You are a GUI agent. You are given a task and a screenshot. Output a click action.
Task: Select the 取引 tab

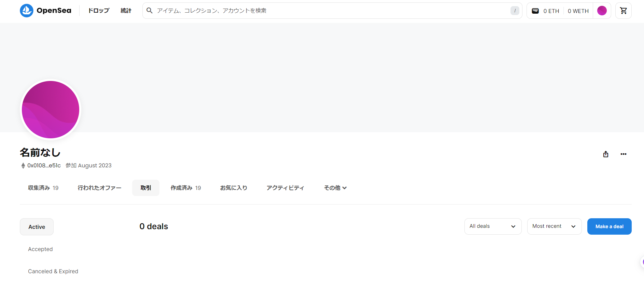coord(146,188)
